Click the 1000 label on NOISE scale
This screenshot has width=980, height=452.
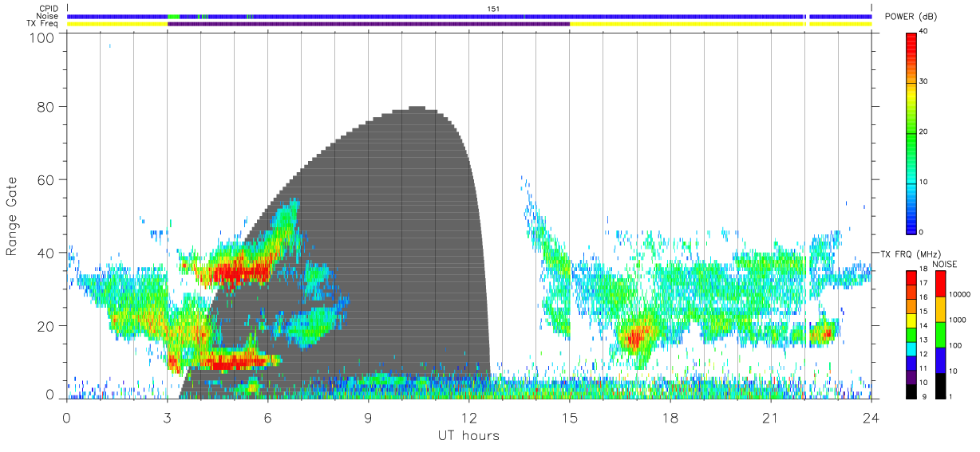point(957,320)
